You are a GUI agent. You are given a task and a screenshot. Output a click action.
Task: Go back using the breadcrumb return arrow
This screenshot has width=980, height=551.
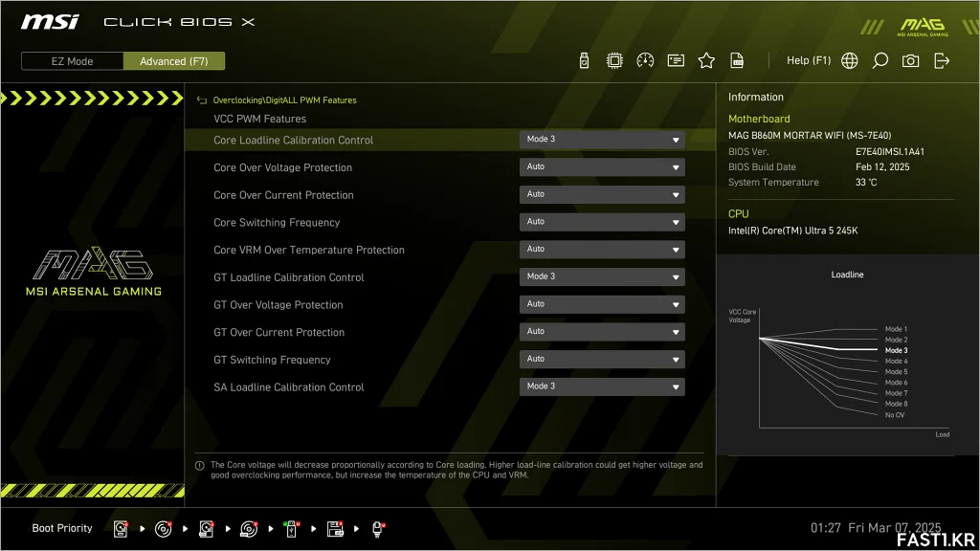pos(201,99)
